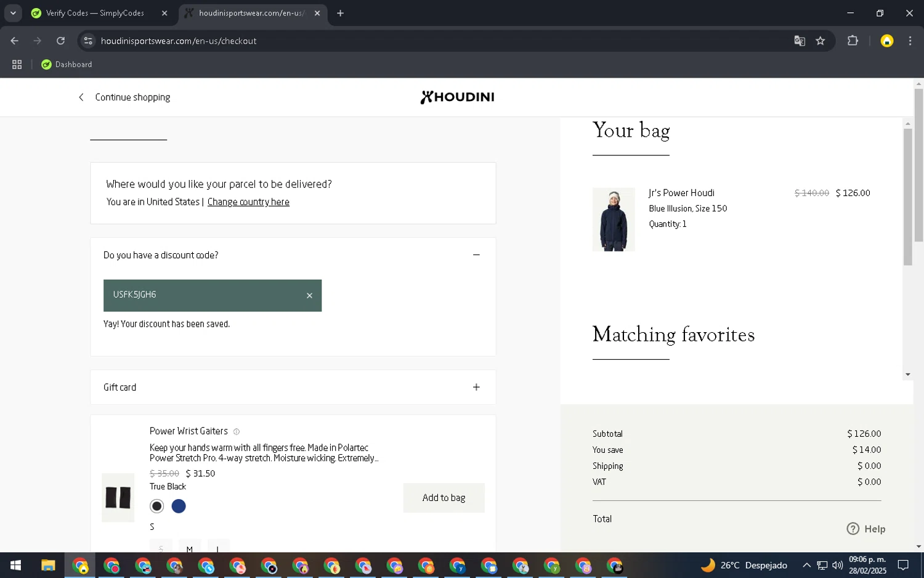Open the Help button
Viewport: 924px width, 578px height.
pyautogui.click(x=866, y=529)
